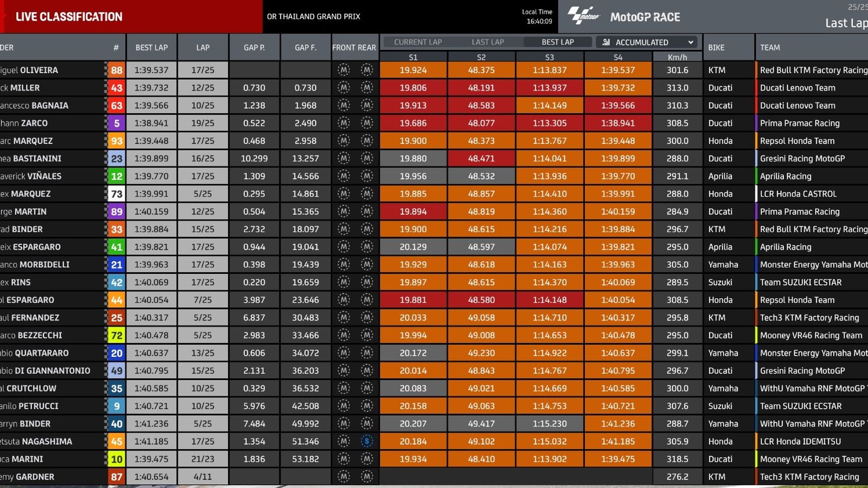Open the ACCUMULATED dropdown chevron
Image resolution: width=868 pixels, height=488 pixels.
pyautogui.click(x=691, y=42)
